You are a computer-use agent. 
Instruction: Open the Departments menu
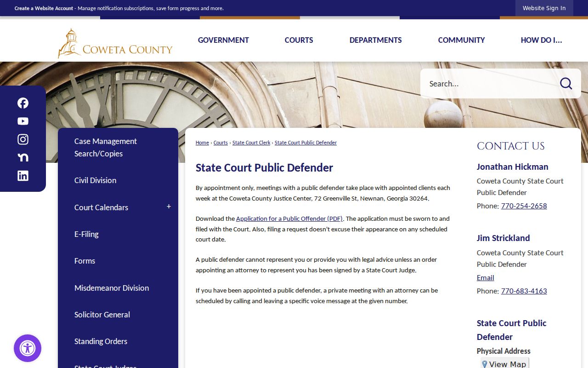tap(376, 40)
